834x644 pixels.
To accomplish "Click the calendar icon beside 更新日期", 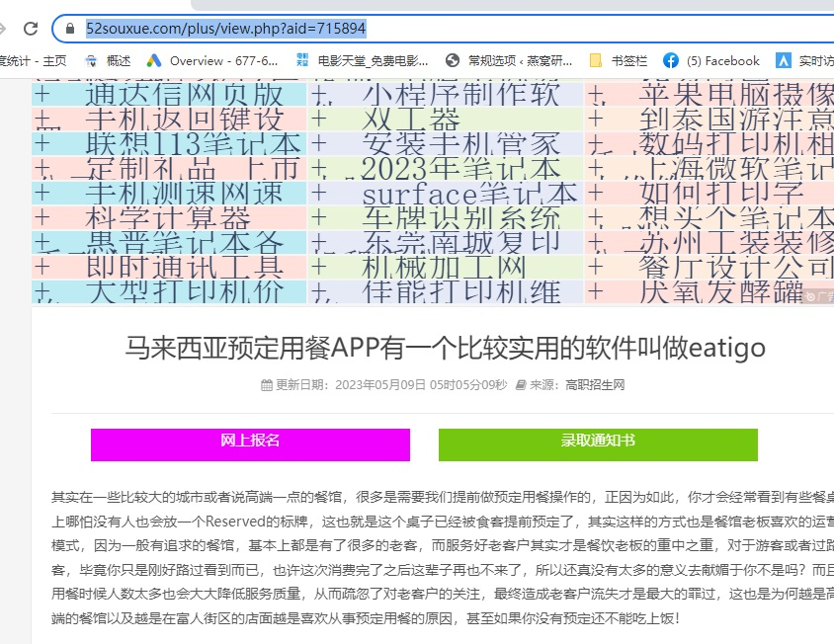I will click(x=267, y=385).
